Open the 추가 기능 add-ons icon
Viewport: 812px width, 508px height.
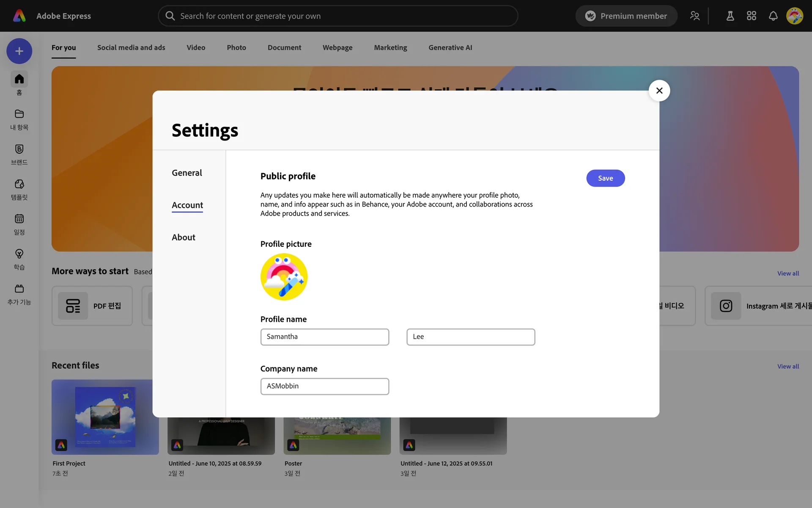click(x=19, y=289)
